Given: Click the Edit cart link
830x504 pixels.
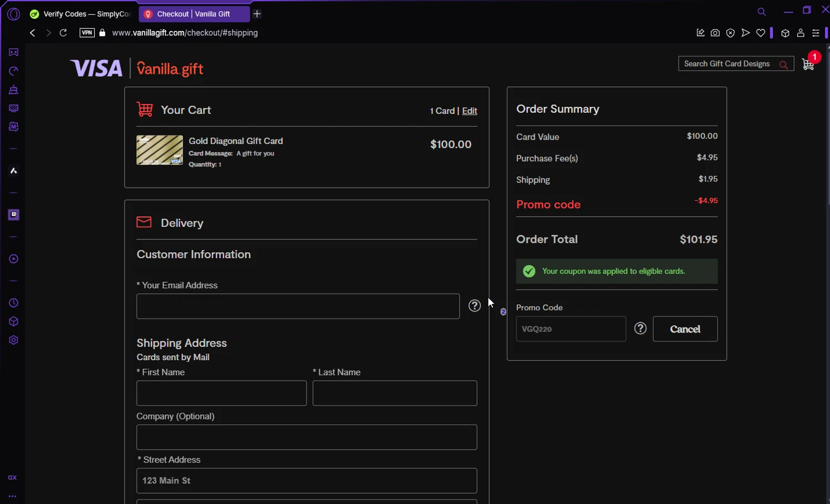Looking at the screenshot, I should coord(469,111).
